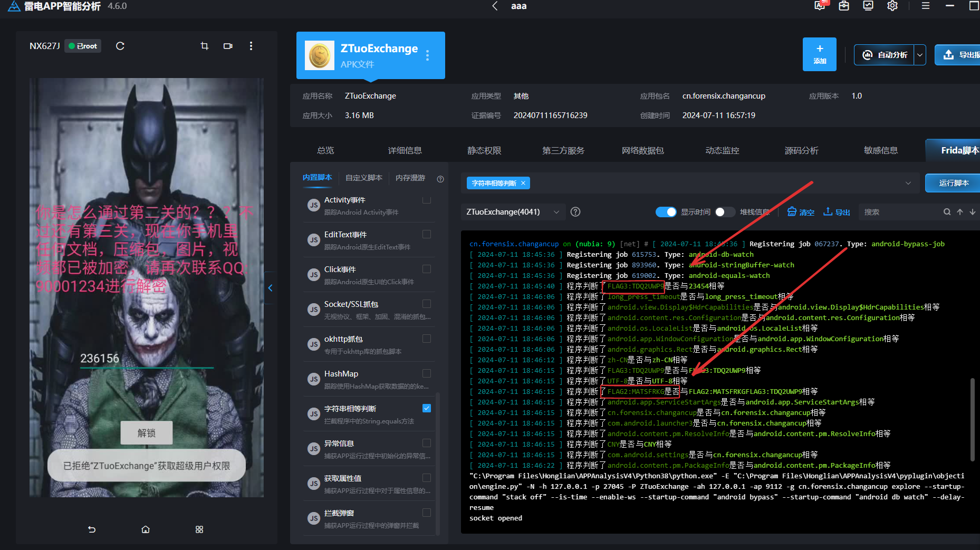
Task: Refresh the NX627J device connection
Action: pos(120,46)
